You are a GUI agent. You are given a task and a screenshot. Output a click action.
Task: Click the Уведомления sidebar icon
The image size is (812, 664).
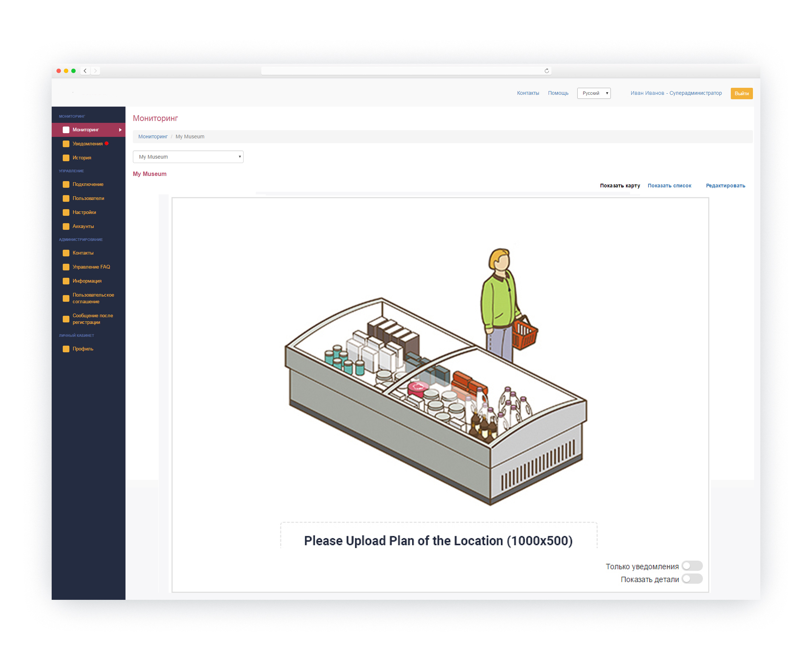[66, 144]
